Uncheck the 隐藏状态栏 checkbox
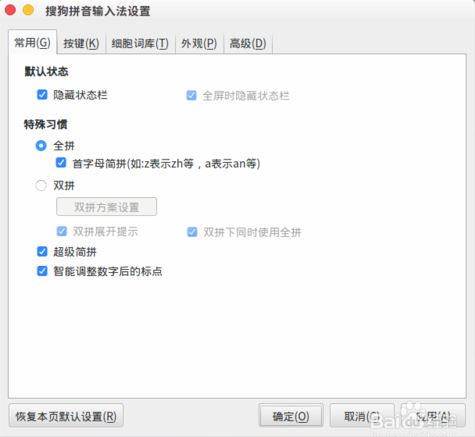 click(x=42, y=95)
